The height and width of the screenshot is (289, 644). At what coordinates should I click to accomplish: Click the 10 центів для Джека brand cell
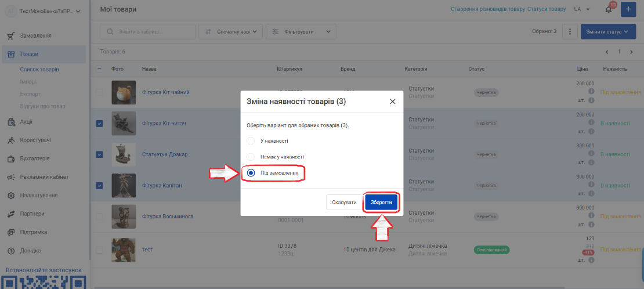pyautogui.click(x=369, y=250)
